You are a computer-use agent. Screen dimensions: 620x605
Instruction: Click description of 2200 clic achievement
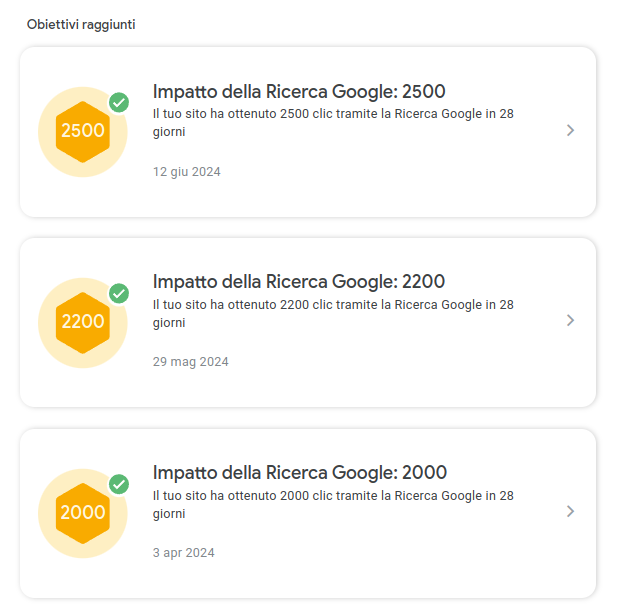tap(333, 314)
